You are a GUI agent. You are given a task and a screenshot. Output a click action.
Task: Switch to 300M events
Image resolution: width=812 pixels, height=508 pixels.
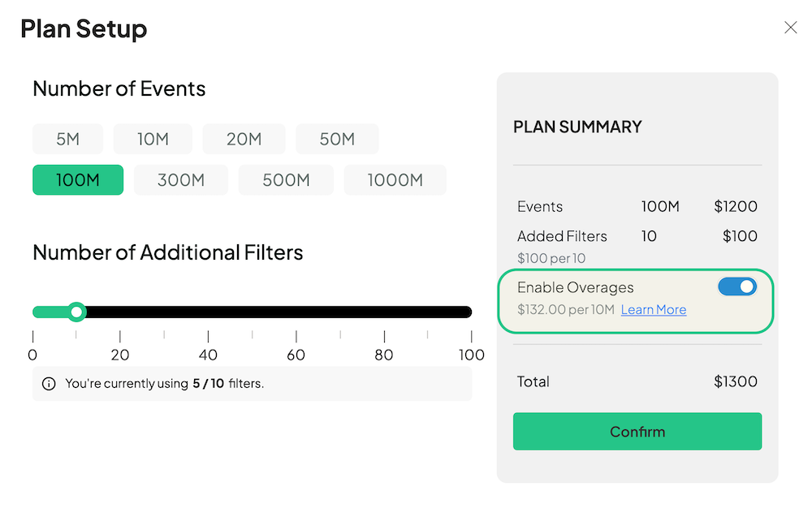click(181, 180)
